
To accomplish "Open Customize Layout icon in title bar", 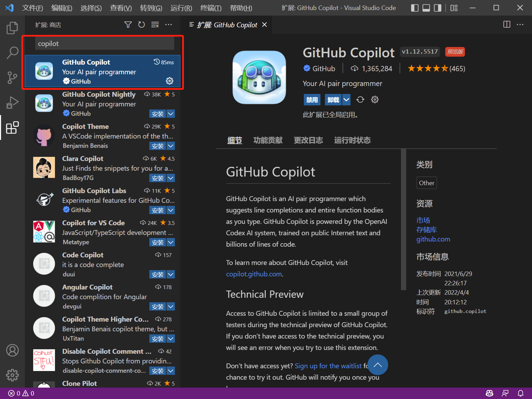I will click(454, 8).
